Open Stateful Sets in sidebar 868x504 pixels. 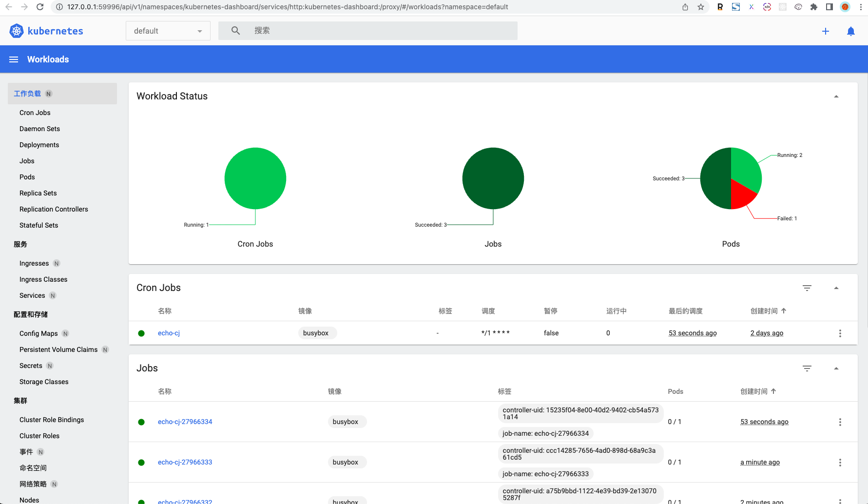[39, 225]
